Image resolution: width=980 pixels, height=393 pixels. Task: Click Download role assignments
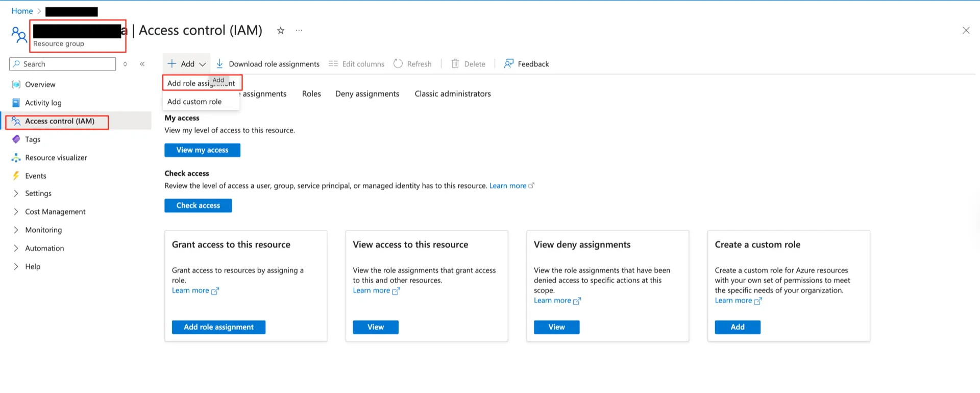click(267, 64)
